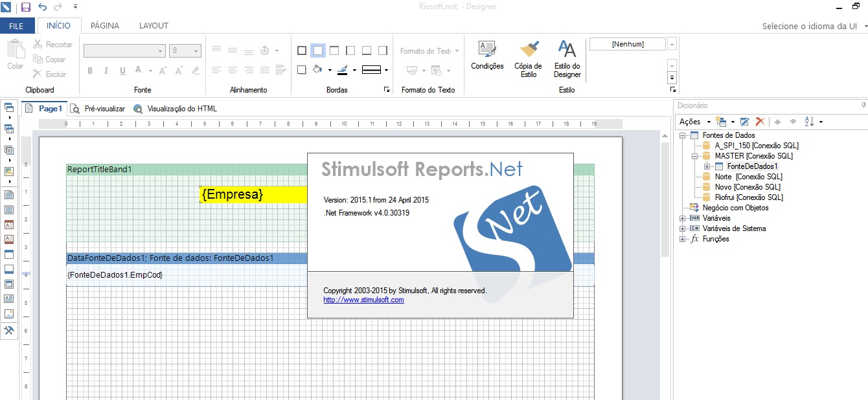Expand the FonteDeDados1 tree node
Viewport: 868px width, 400px height.
coord(707,166)
